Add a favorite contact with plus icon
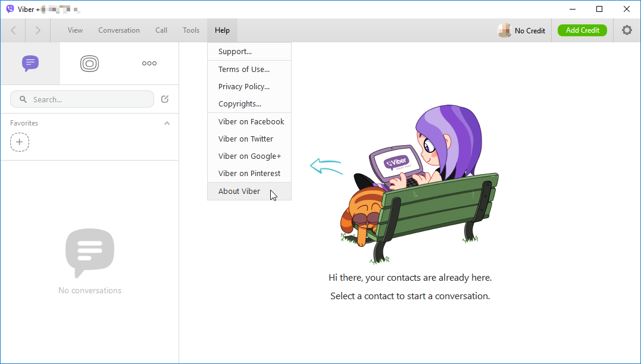This screenshot has height=364, width=641. pos(20,142)
